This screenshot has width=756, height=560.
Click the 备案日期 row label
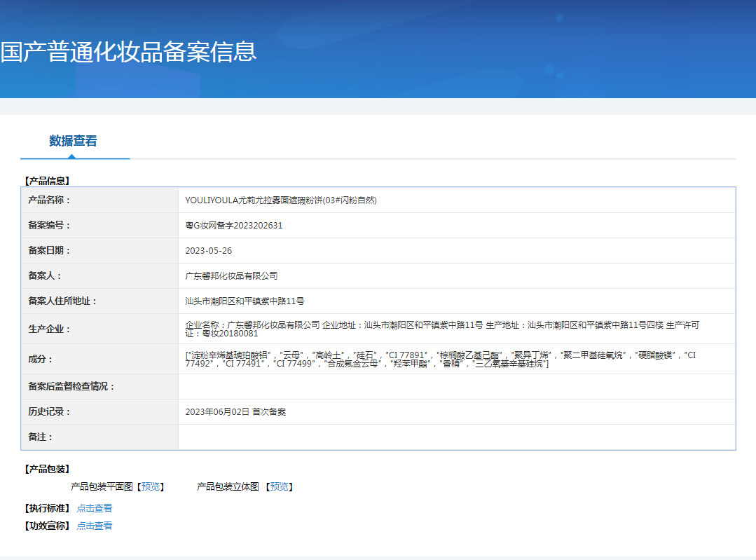click(x=49, y=250)
